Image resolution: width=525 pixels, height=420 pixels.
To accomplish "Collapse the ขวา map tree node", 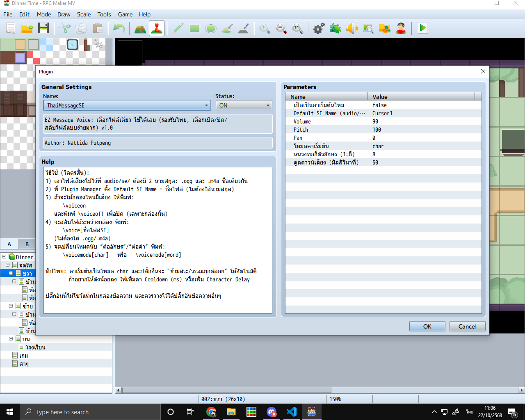I will pyautogui.click(x=11, y=273).
